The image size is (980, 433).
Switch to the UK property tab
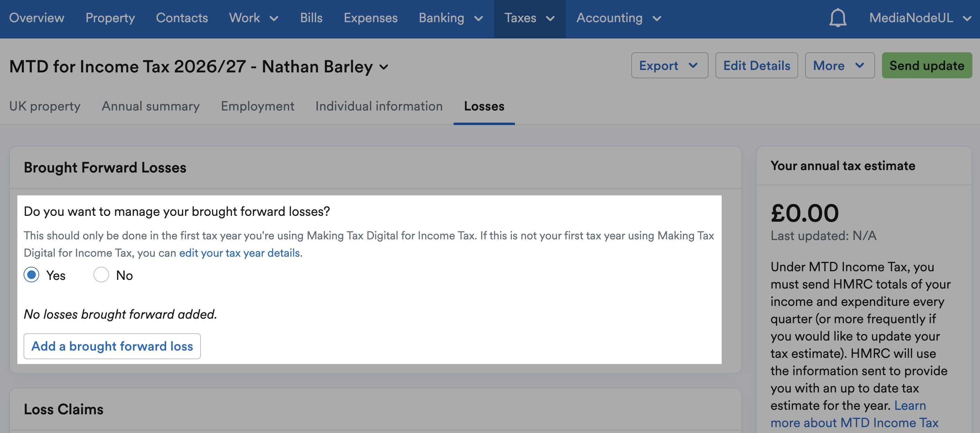pos(45,106)
